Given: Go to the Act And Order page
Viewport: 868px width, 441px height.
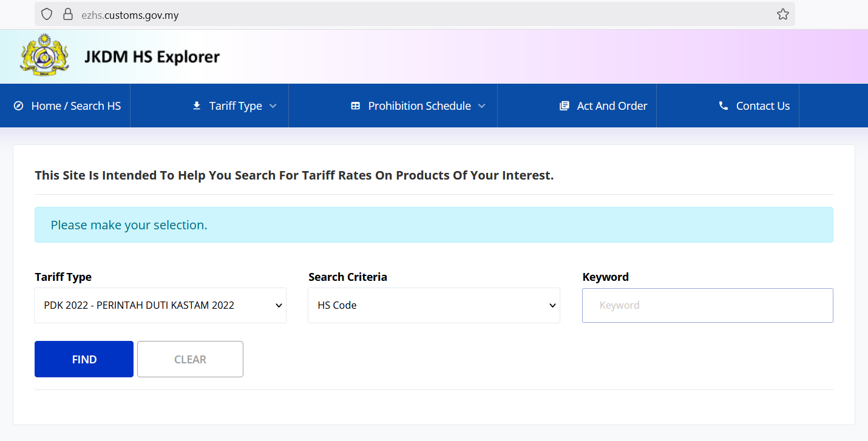Looking at the screenshot, I should point(611,106).
